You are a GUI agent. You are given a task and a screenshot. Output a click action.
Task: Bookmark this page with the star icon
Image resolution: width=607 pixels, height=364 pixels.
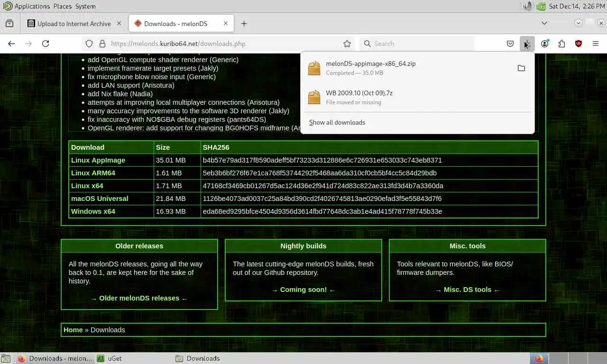click(347, 44)
